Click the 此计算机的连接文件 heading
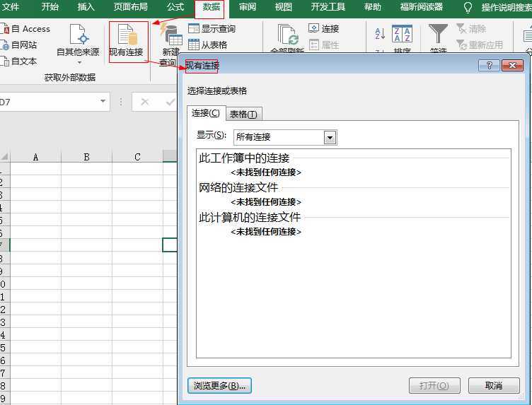Viewport: 532px width, 405px height. pos(250,217)
